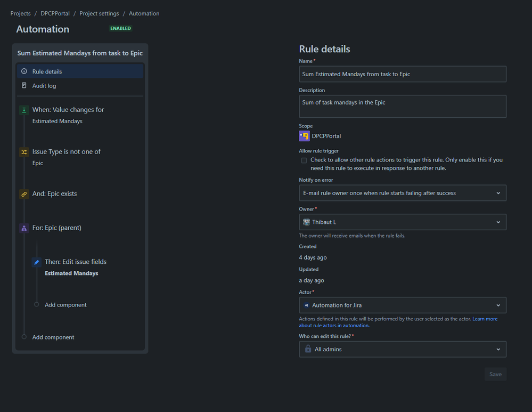Viewport: 532px width, 412px height.
Task: Select the green Value changes trigger icon
Action: coord(24,110)
